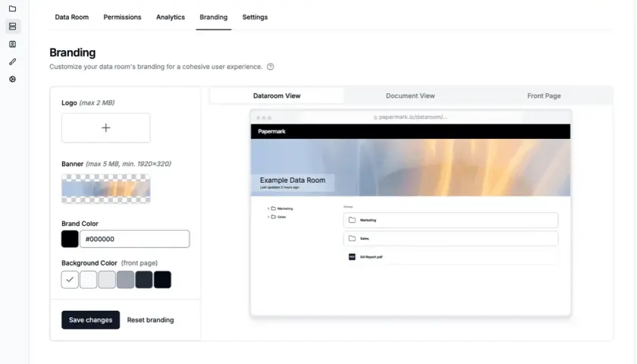Image resolution: width=637 pixels, height=364 pixels.
Task: Click the preview browser URL bar
Action: pos(410,117)
